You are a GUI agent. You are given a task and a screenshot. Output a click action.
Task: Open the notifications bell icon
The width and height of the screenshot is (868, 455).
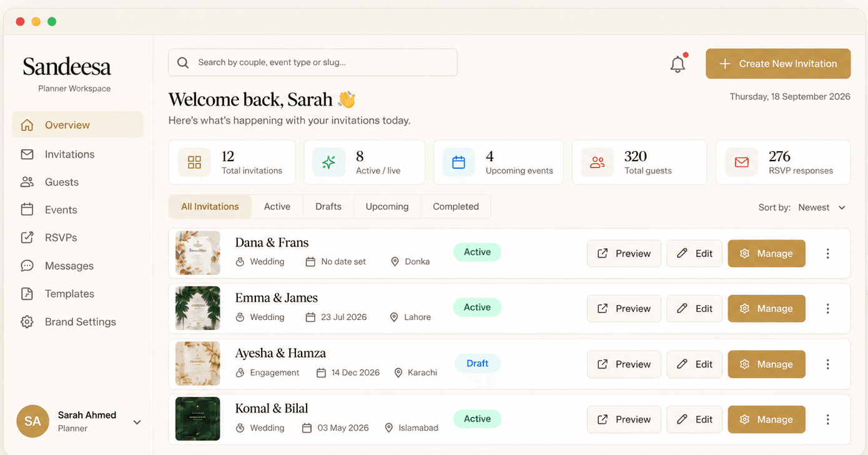(x=678, y=64)
